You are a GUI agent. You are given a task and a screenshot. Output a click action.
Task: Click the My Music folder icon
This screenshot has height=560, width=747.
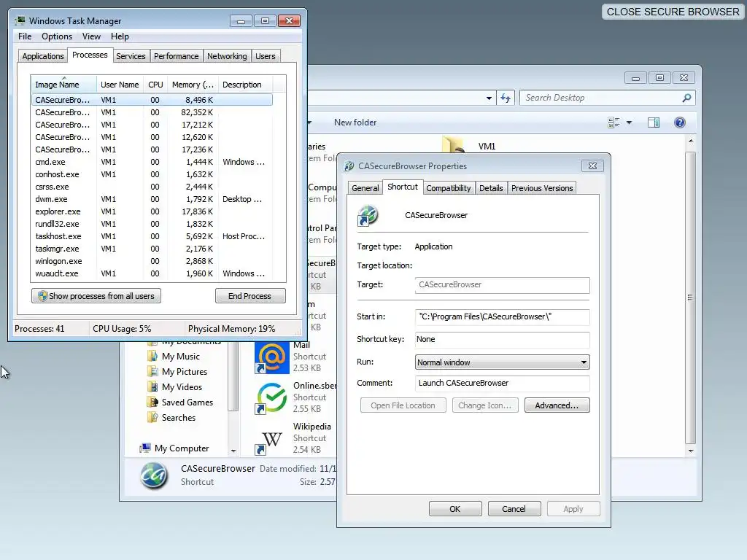coord(152,356)
